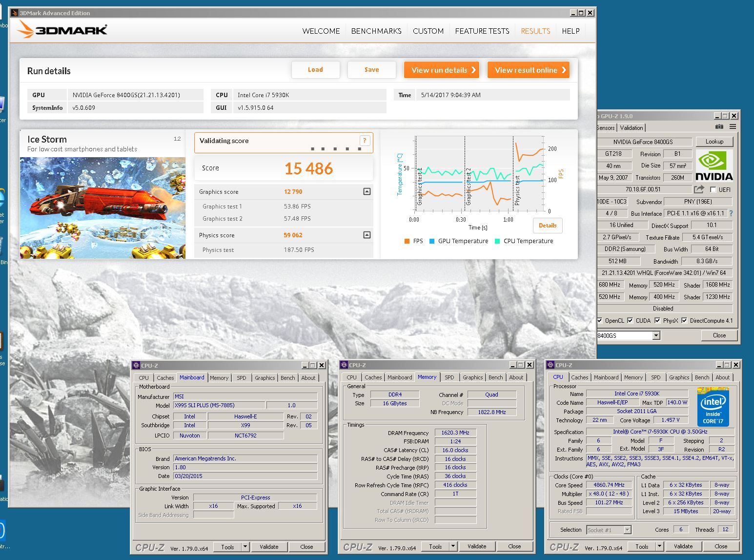Click the 3DMark logo in the header
This screenshot has width=754, height=560.
point(62,30)
